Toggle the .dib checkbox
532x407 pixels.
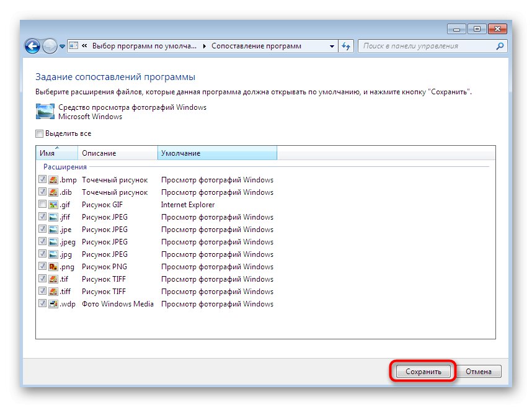[x=42, y=192]
